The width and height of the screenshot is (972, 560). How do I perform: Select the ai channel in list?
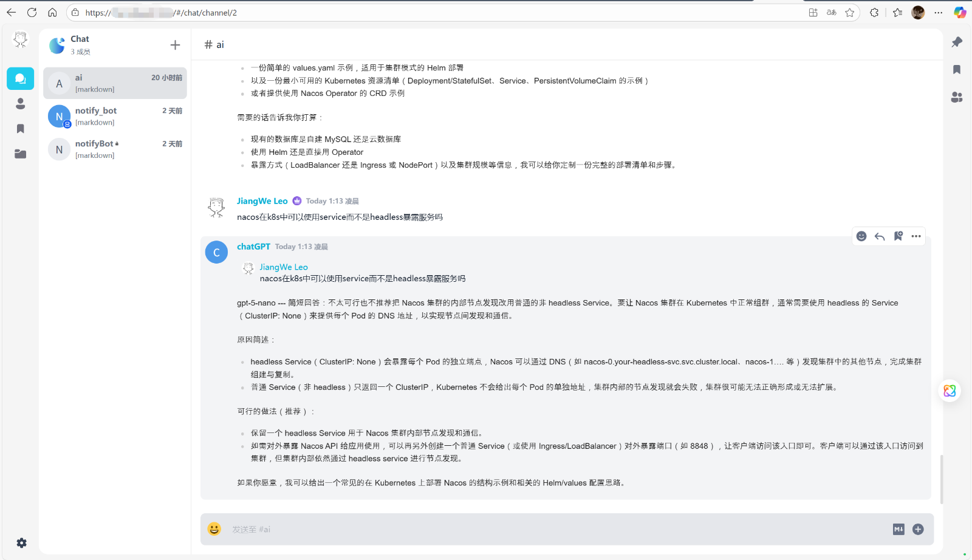(x=115, y=83)
